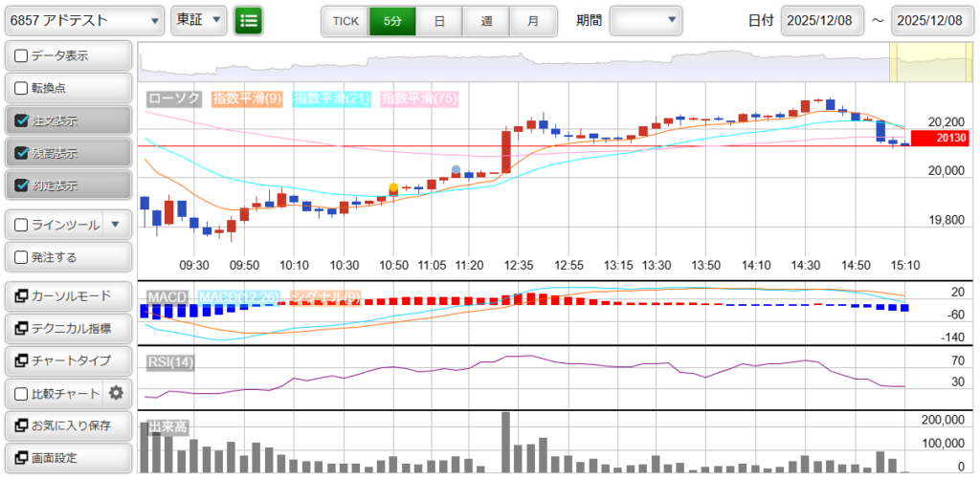Expand the 期間 period dropdown
This screenshot has width=980, height=479.
pos(646,20)
